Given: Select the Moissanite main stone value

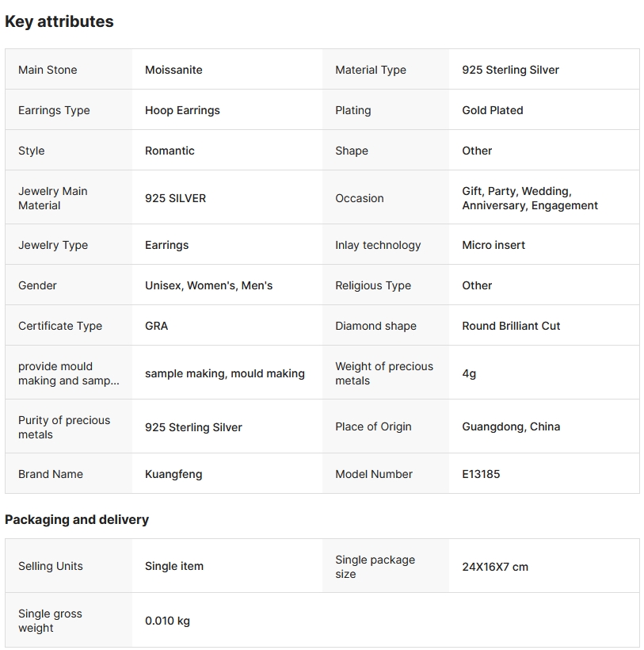Looking at the screenshot, I should pos(173,70).
